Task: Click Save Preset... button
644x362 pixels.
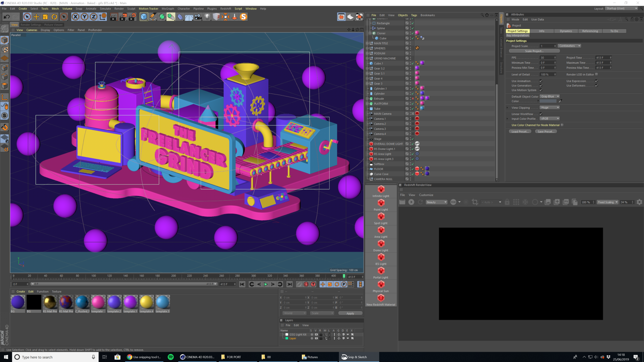Action: [x=546, y=132]
